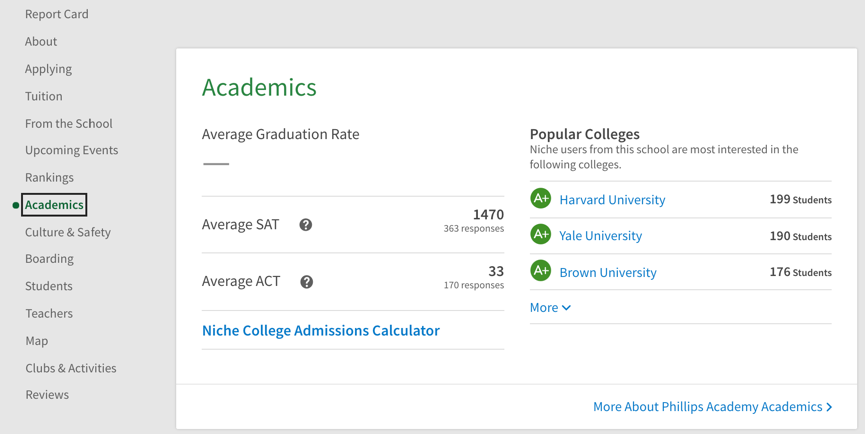This screenshot has height=434, width=865.
Task: Click the Average SAT label
Action: coord(241,224)
